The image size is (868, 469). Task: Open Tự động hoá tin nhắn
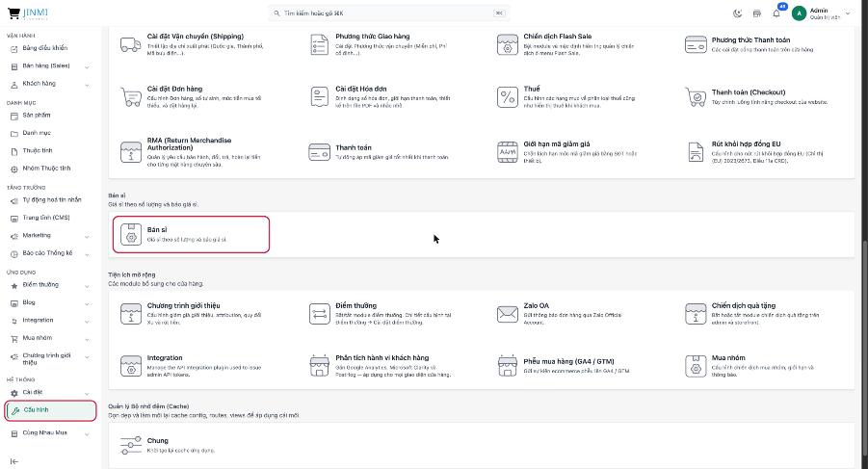pos(50,199)
